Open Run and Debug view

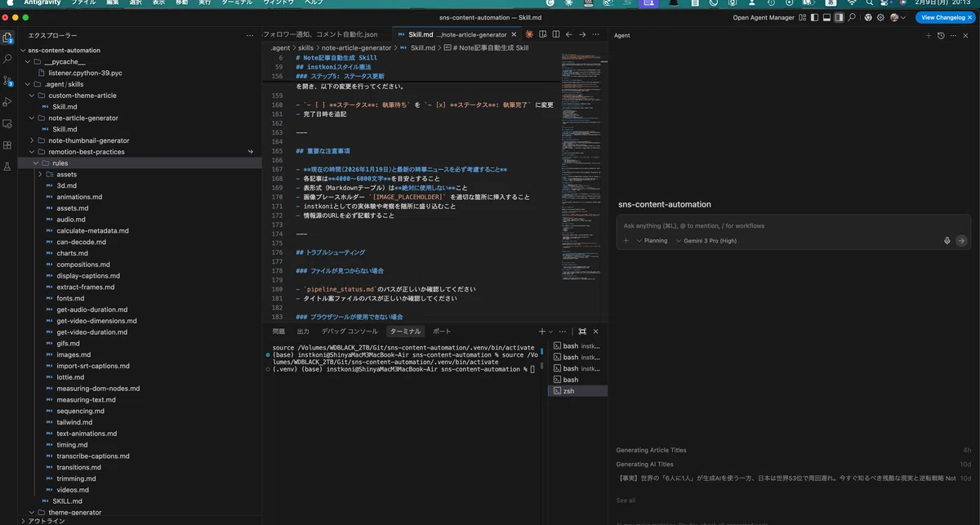(x=7, y=102)
